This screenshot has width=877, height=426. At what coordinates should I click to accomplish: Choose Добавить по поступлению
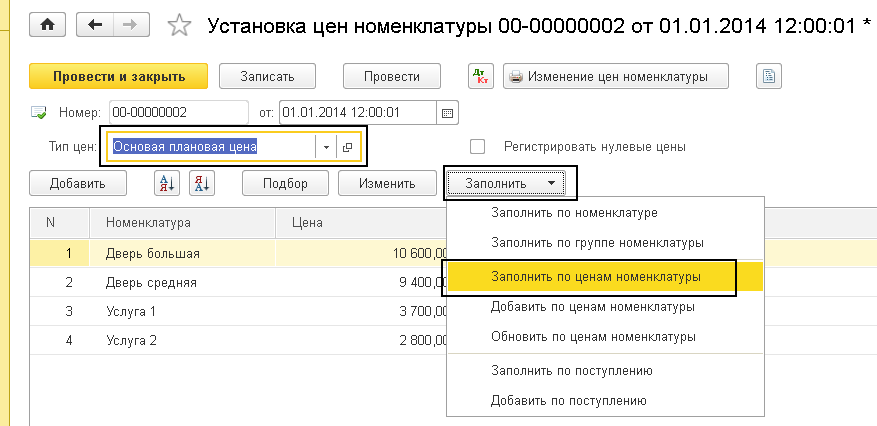pyautogui.click(x=606, y=401)
